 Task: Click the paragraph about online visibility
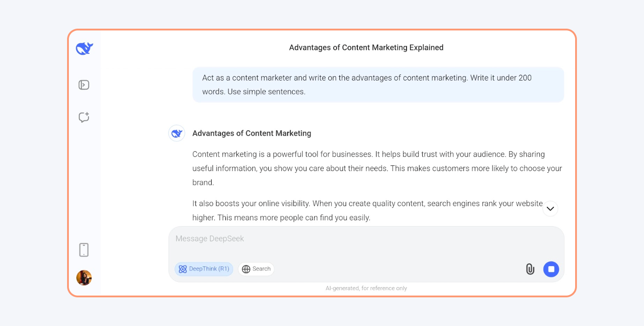click(x=367, y=210)
